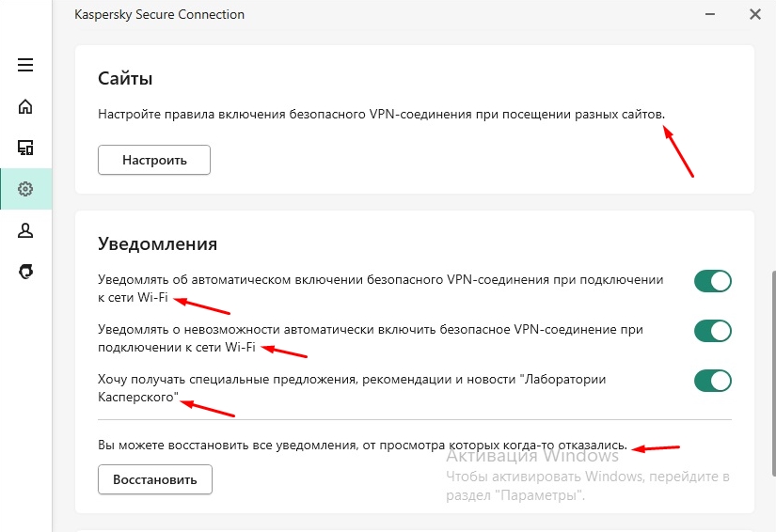Turn off Kaspersky special offers and news

click(x=712, y=381)
